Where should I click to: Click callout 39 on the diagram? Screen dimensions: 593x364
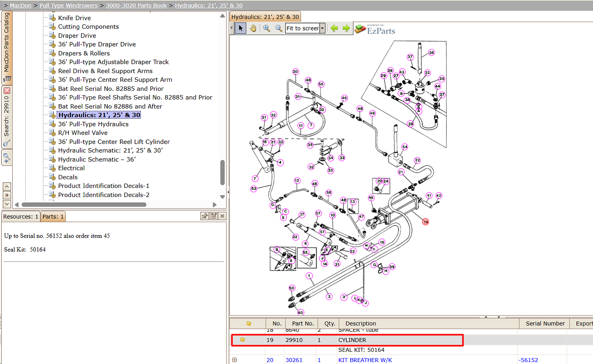[392, 267]
